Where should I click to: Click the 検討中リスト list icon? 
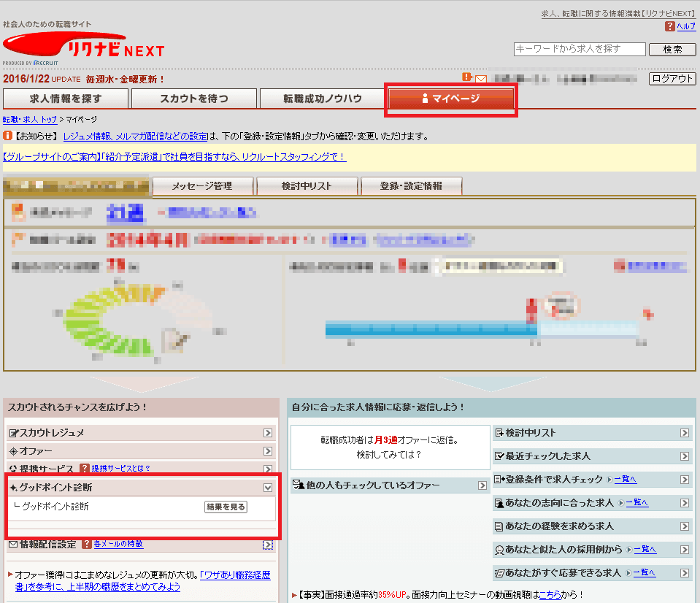(x=499, y=432)
